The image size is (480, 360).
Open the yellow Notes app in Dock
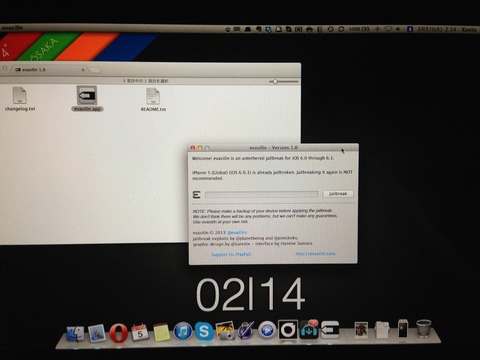click(162, 332)
